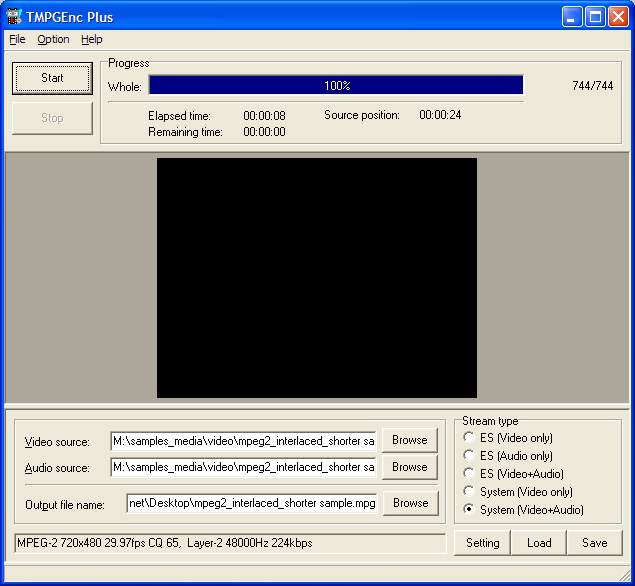Select ES (Video only) stream type
Screen dimensions: 635x586
pos(508,438)
